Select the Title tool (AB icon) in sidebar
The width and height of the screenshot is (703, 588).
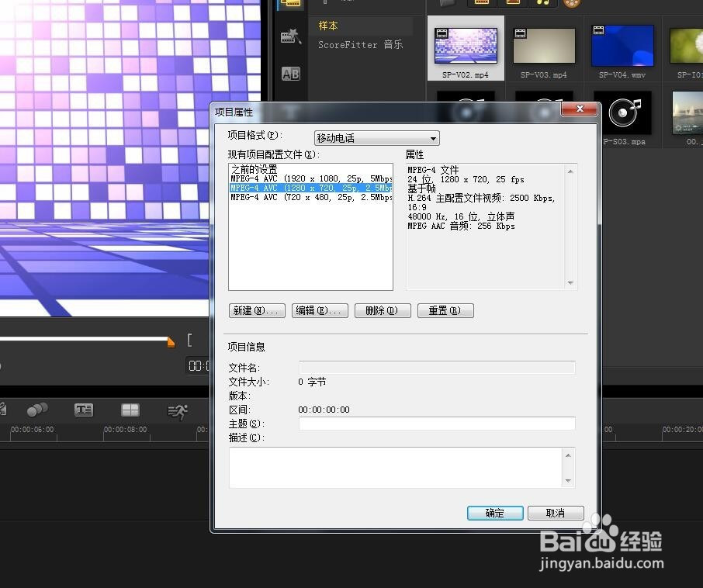click(292, 74)
